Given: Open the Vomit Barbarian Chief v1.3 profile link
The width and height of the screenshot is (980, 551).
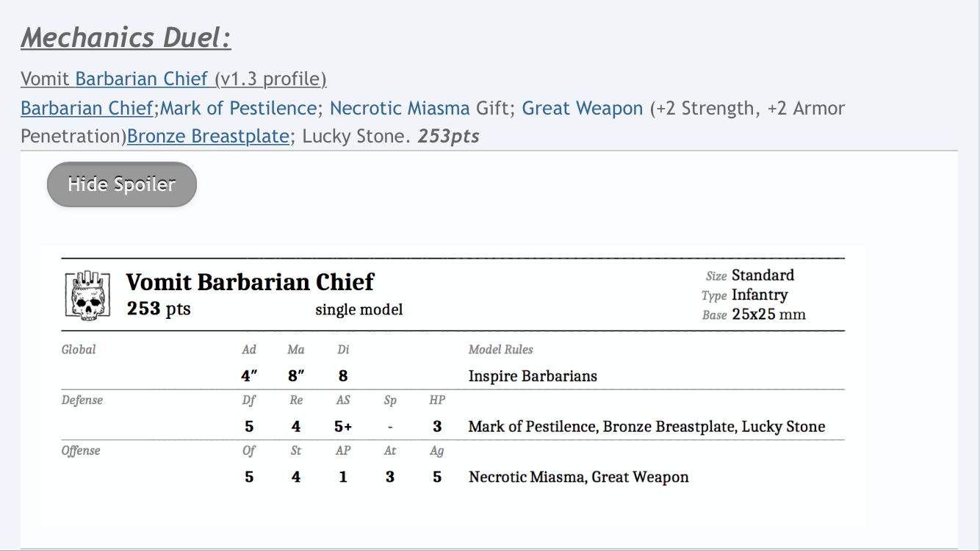Looking at the screenshot, I should 173,79.
